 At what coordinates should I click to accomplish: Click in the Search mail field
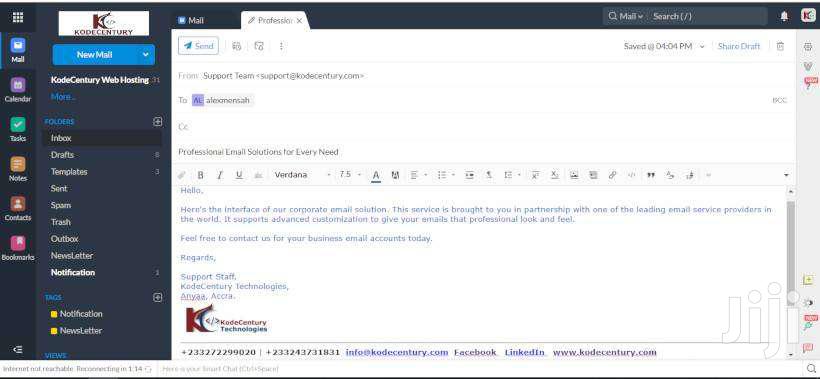[709, 16]
